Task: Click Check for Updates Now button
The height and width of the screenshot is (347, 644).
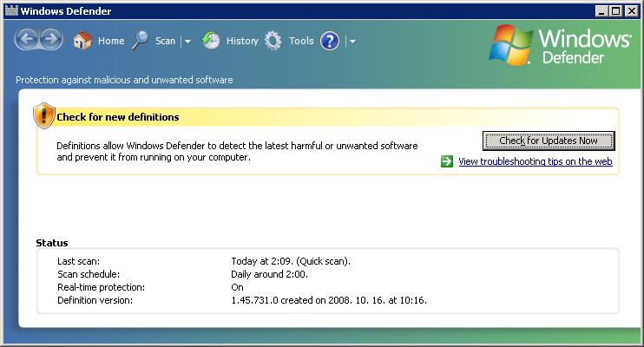Action: [x=549, y=141]
